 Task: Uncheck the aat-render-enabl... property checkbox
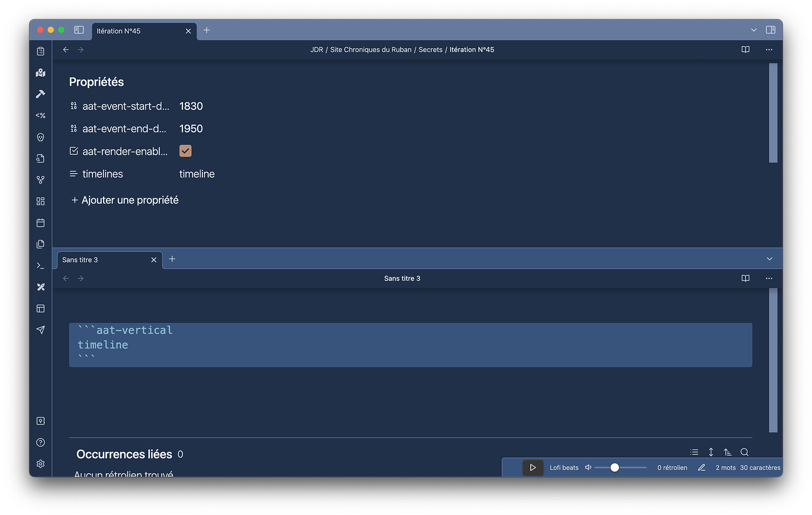point(185,151)
